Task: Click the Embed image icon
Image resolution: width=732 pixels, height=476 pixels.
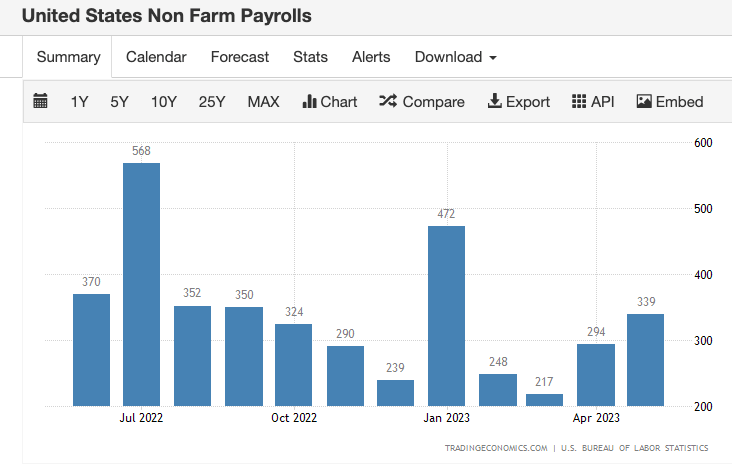Action: [x=644, y=101]
